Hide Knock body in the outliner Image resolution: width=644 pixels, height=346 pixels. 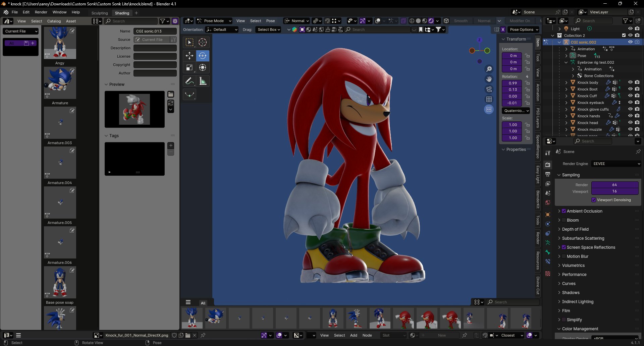(x=630, y=82)
